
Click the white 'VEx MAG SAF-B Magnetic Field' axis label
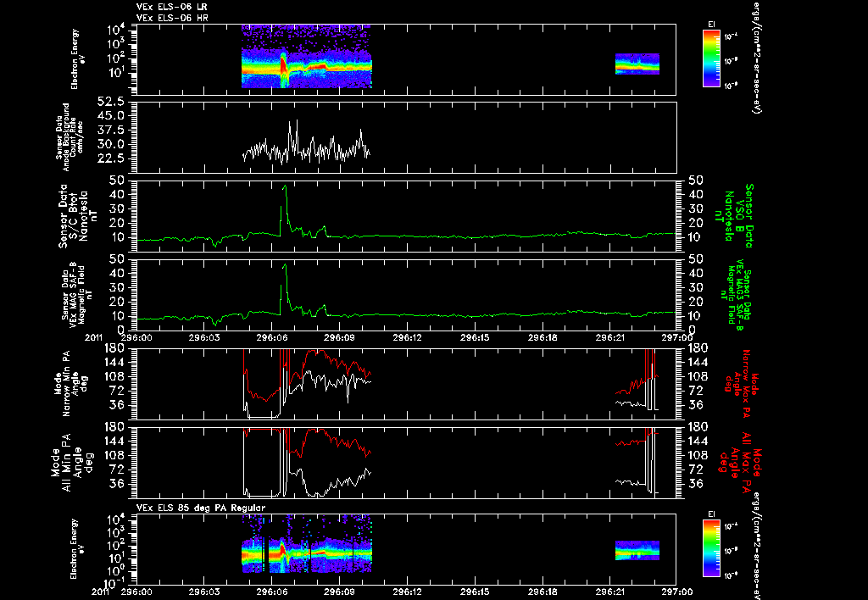pos(77,293)
